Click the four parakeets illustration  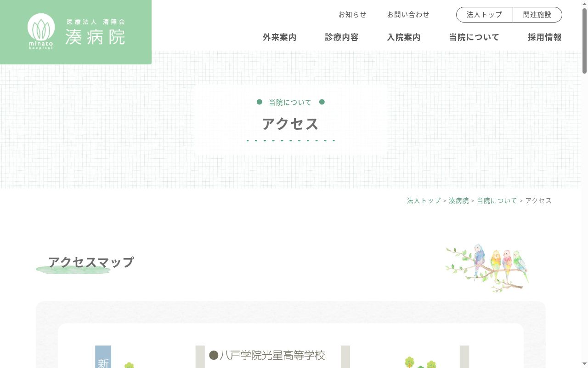point(487,268)
